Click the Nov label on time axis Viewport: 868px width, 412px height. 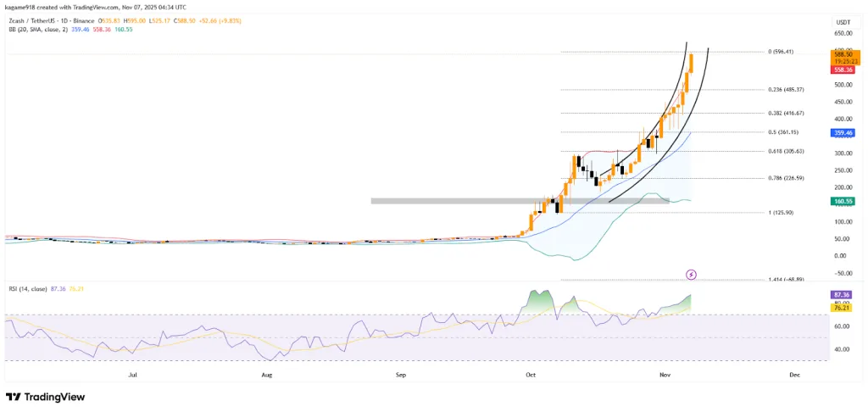coord(665,375)
